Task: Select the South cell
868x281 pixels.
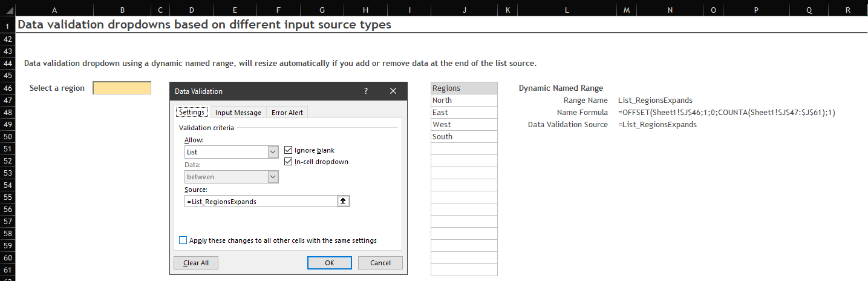Action: click(464, 137)
